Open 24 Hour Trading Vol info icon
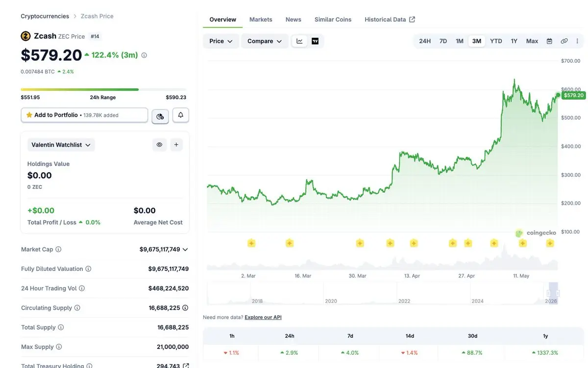Viewport: 588px width, 368px height. [x=82, y=289]
